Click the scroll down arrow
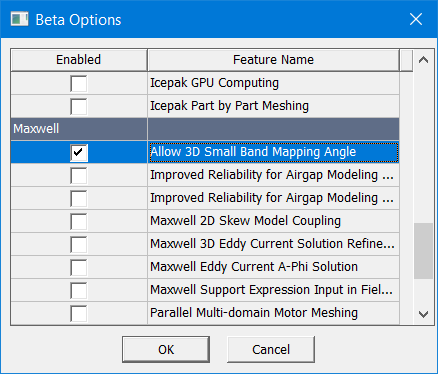The image size is (438, 374). coord(423,314)
